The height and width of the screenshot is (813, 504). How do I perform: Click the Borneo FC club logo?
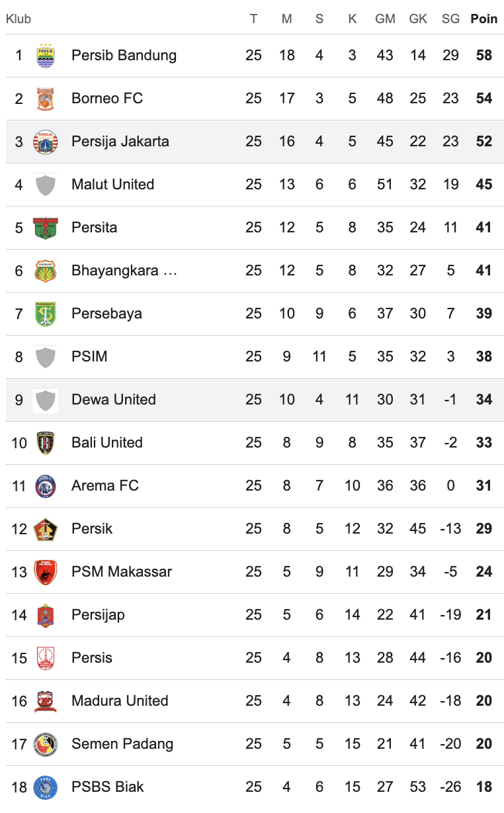point(46,99)
